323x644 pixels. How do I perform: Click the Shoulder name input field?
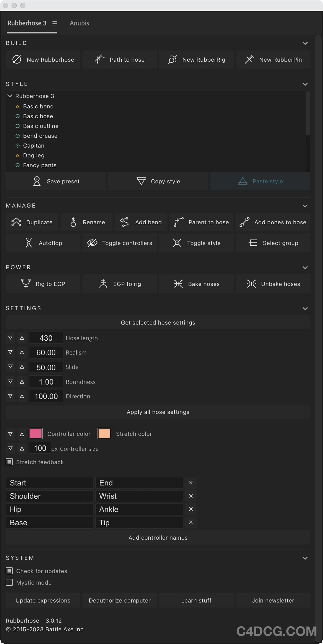50,496
